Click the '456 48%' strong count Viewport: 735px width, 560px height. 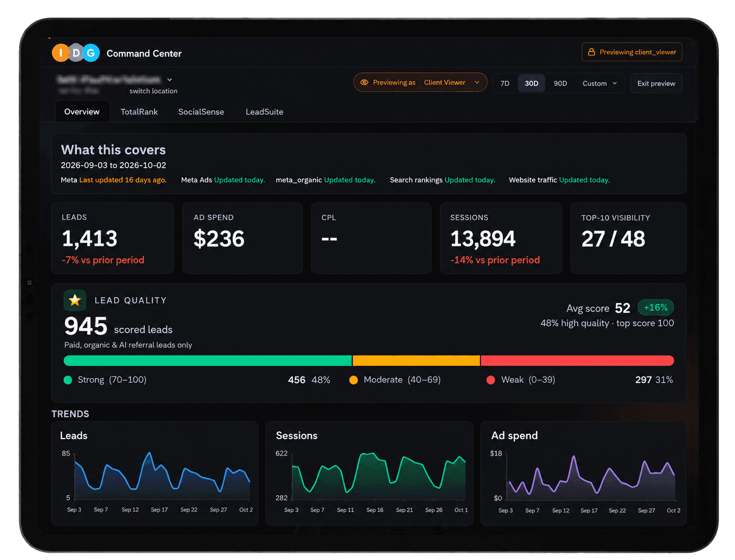tap(309, 380)
